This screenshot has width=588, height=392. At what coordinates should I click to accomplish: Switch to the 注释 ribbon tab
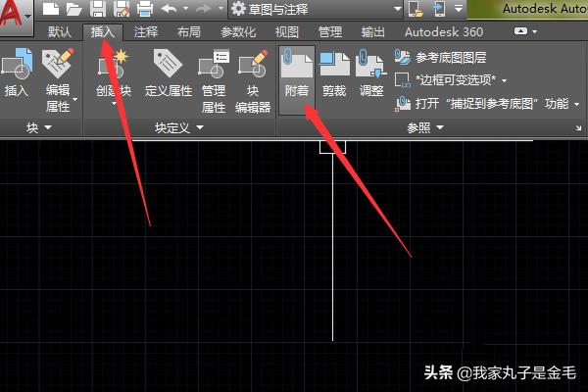click(146, 31)
